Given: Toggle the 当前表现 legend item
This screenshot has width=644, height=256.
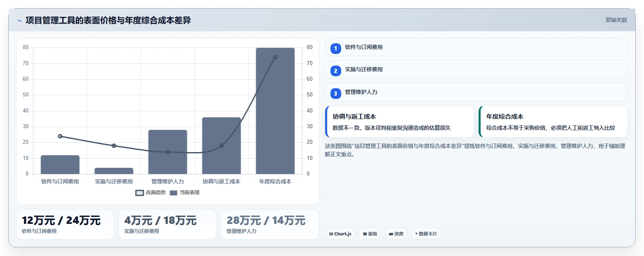Looking at the screenshot, I should (184, 193).
